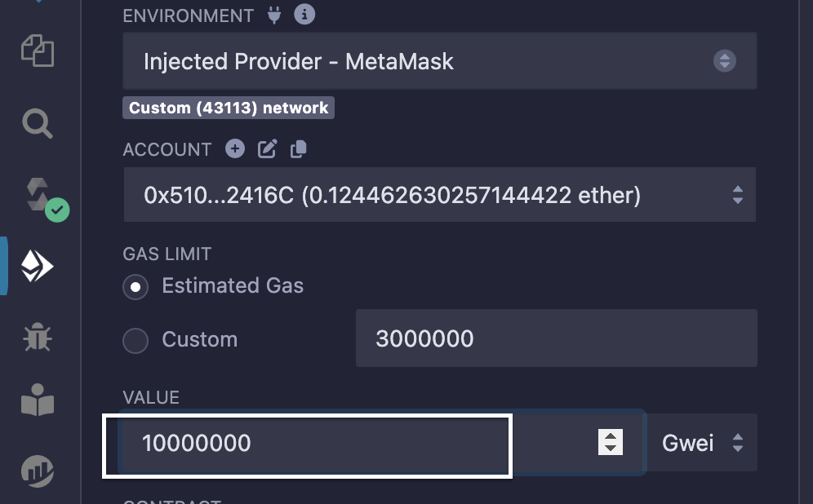Open the Learneth book icon
The width and height of the screenshot is (813, 504).
(38, 402)
